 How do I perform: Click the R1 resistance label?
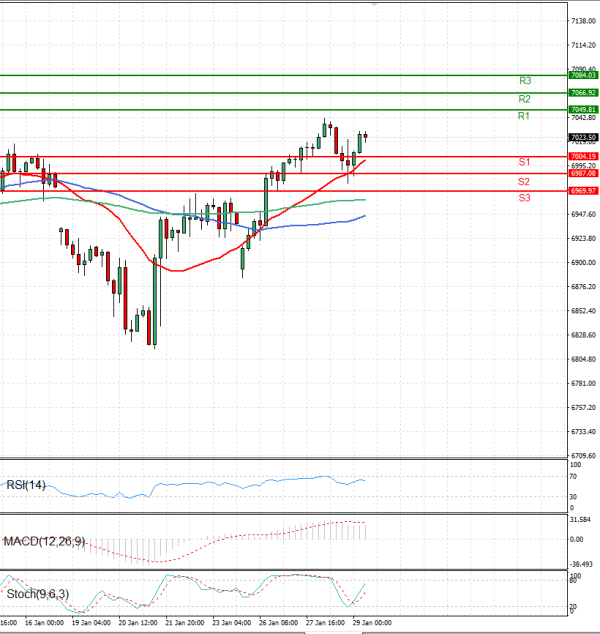tap(524, 116)
